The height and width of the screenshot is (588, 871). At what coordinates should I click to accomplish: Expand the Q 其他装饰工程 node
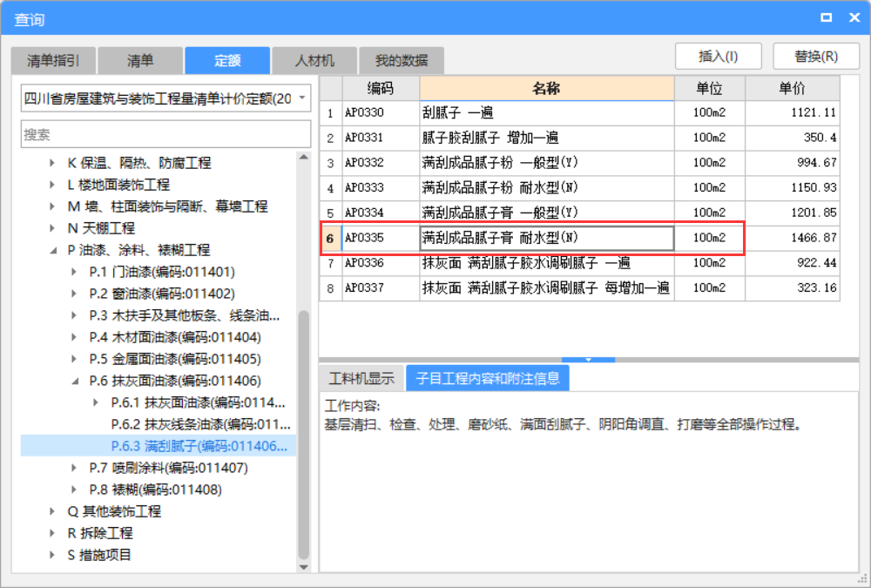coord(51,511)
